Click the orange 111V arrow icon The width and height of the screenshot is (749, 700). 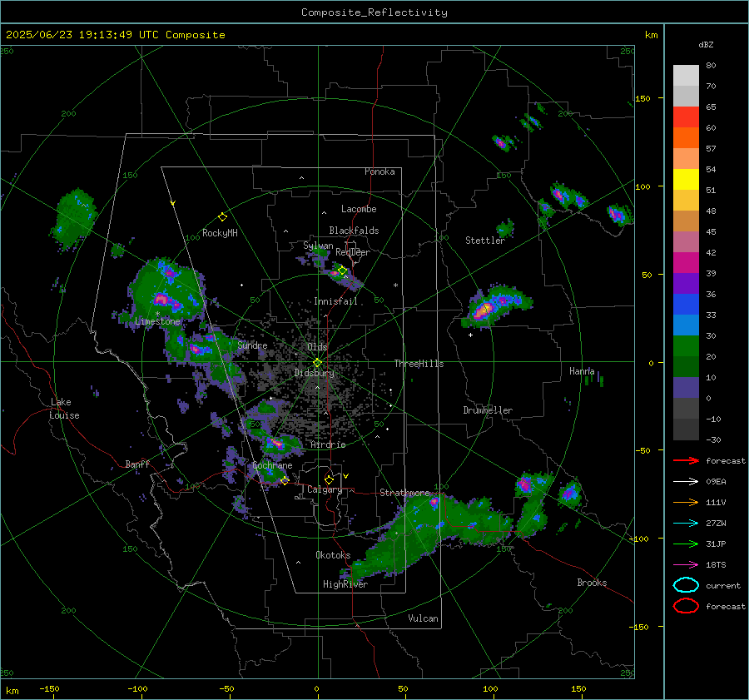[x=686, y=502]
